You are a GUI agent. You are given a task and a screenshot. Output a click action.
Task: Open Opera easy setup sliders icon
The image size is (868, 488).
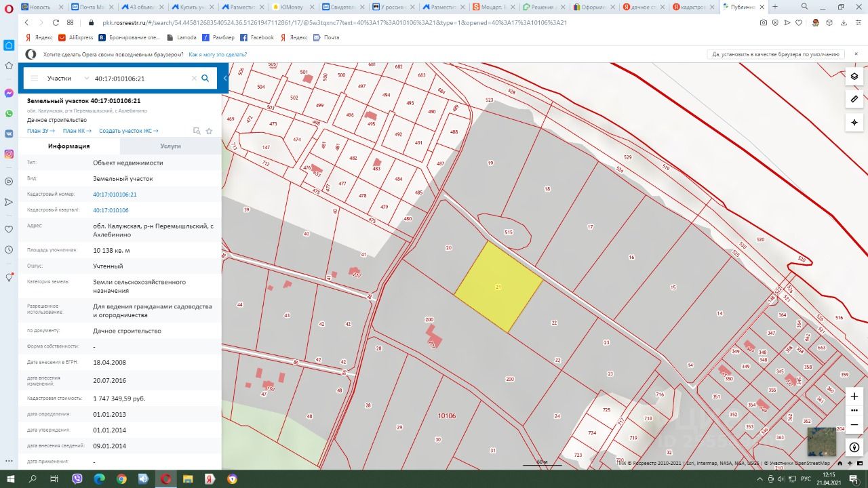pos(858,22)
